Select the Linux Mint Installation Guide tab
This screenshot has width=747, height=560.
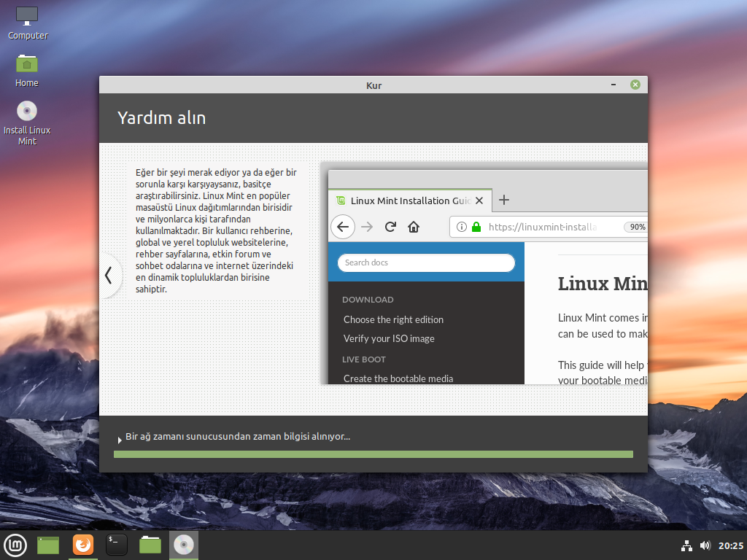click(x=410, y=201)
